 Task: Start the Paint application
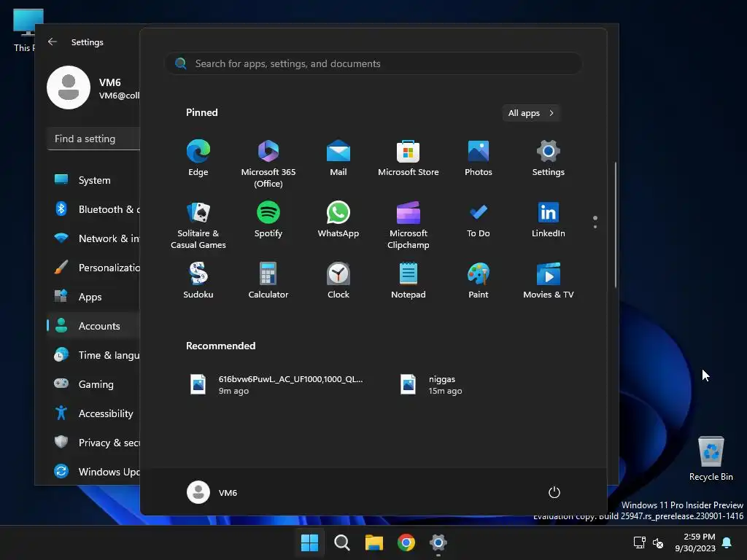(478, 281)
